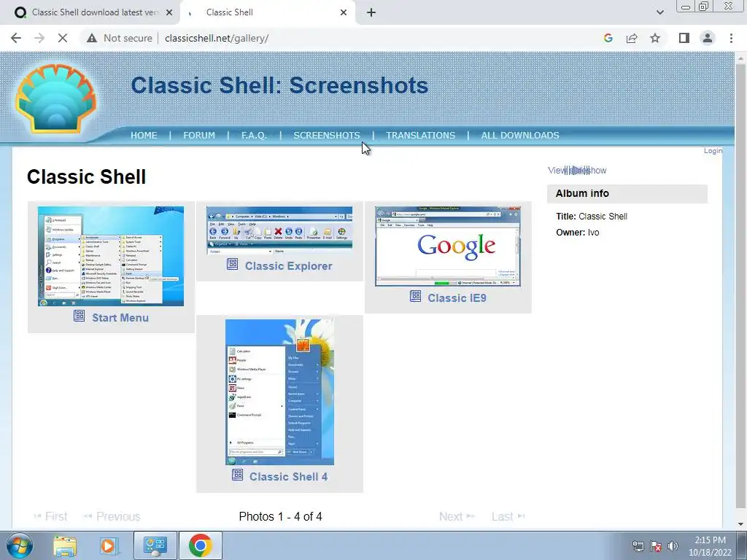The image size is (747, 560).
Task: Open a new tab with the plus button
Action: [x=371, y=12]
